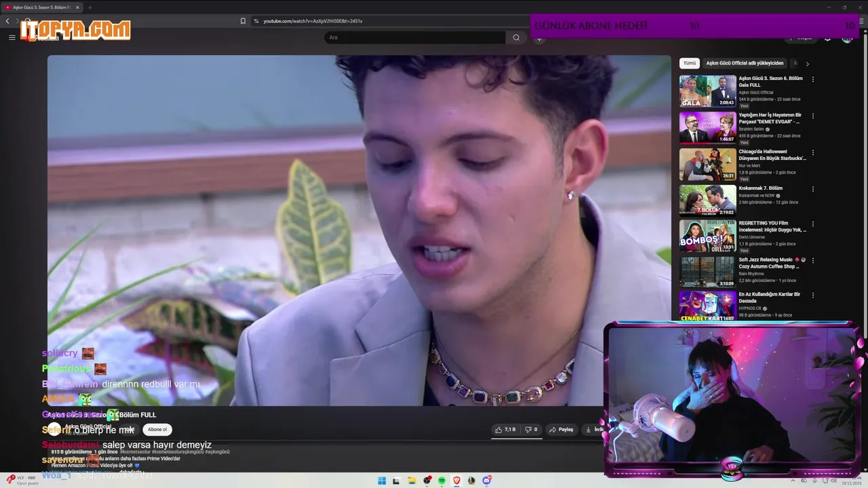Select 'Aşkın Gücü Official adlı yükleyiciden' chip

[745, 63]
